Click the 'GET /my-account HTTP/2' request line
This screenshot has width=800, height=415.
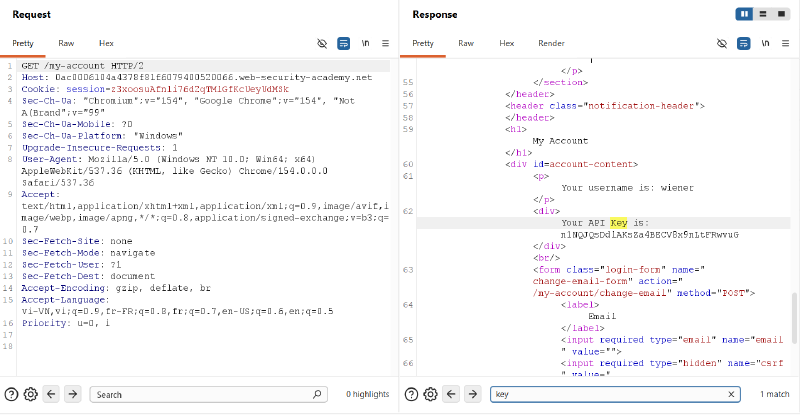[x=83, y=66]
